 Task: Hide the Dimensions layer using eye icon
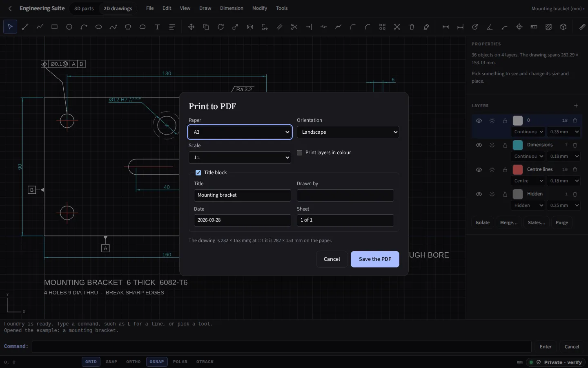pos(479,145)
